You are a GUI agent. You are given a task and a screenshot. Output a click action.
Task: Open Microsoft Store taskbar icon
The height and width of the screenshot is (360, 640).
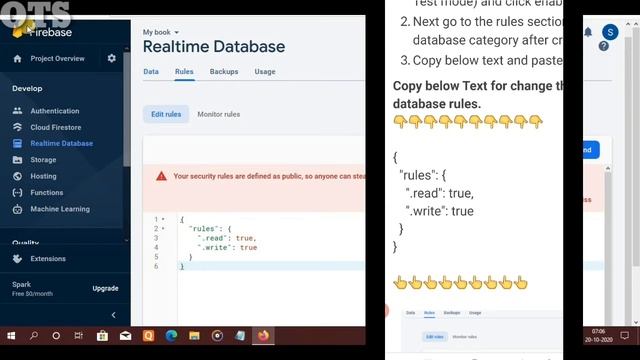click(x=102, y=336)
